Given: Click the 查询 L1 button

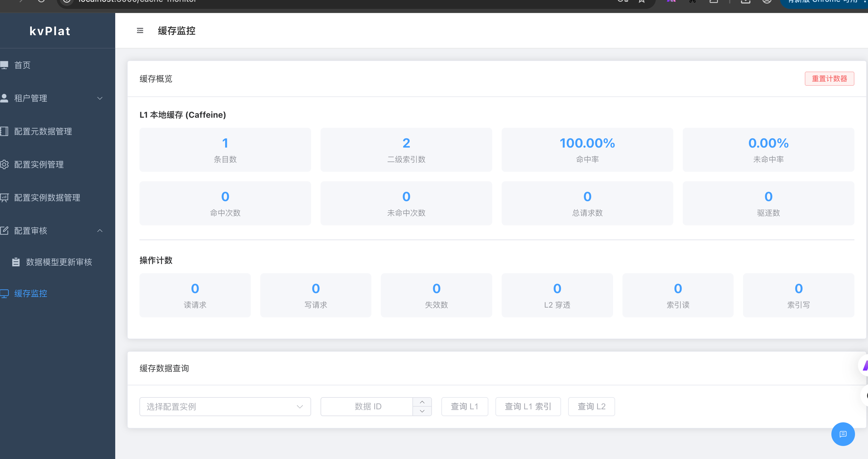Looking at the screenshot, I should (464, 406).
